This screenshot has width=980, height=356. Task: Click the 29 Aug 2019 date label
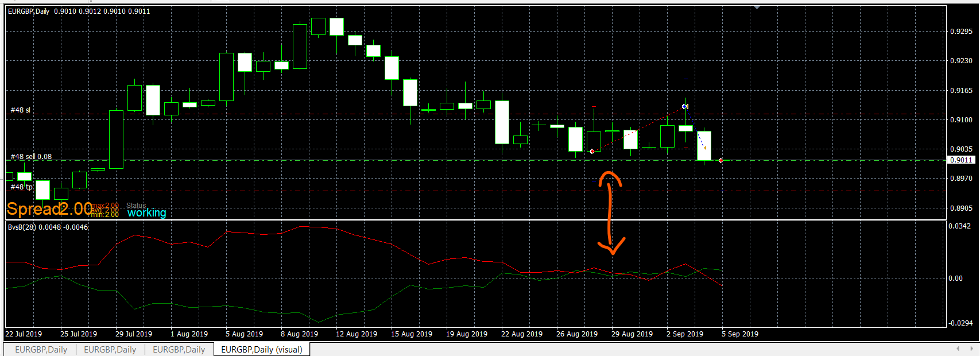click(632, 334)
